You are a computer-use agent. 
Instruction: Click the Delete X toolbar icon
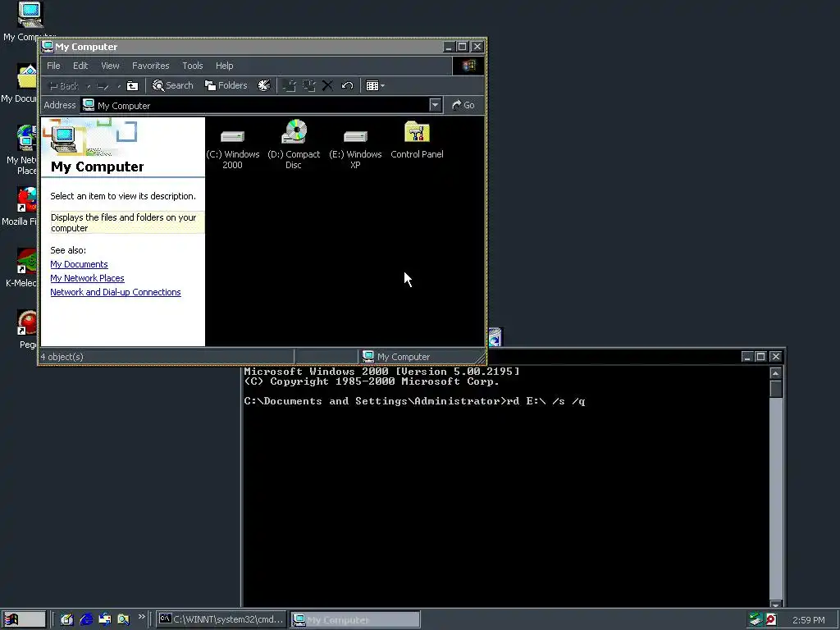(x=328, y=85)
